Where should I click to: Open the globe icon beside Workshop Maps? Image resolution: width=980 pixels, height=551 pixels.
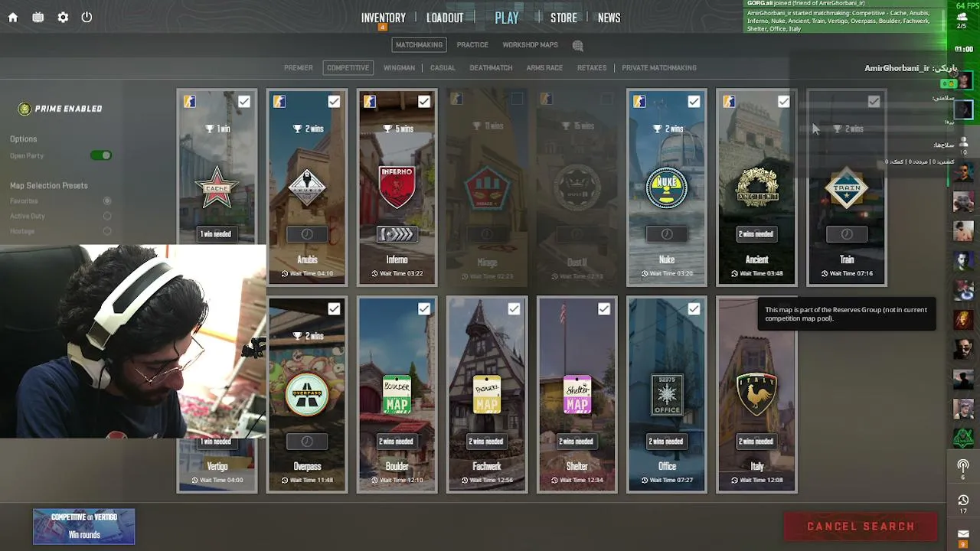(x=578, y=46)
